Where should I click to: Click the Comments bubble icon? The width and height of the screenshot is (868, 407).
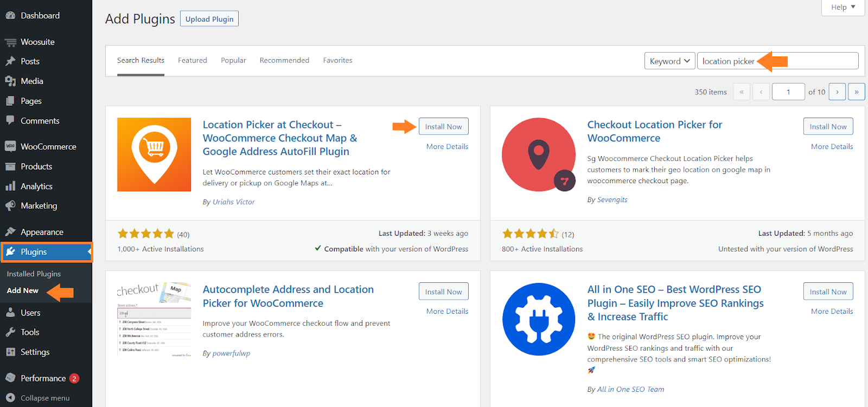10,120
